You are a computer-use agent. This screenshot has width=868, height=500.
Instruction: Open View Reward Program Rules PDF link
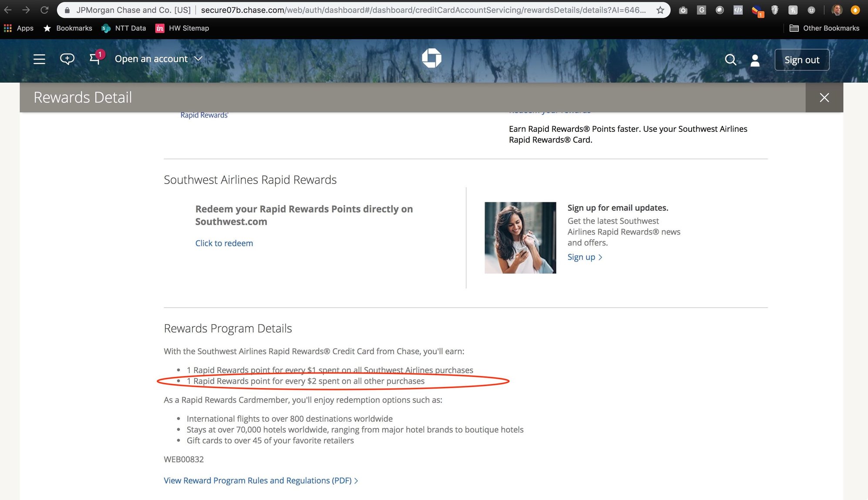coord(261,480)
